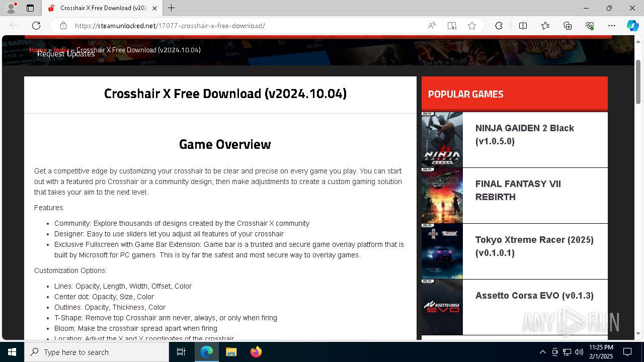Open the notification center icon

point(627,352)
